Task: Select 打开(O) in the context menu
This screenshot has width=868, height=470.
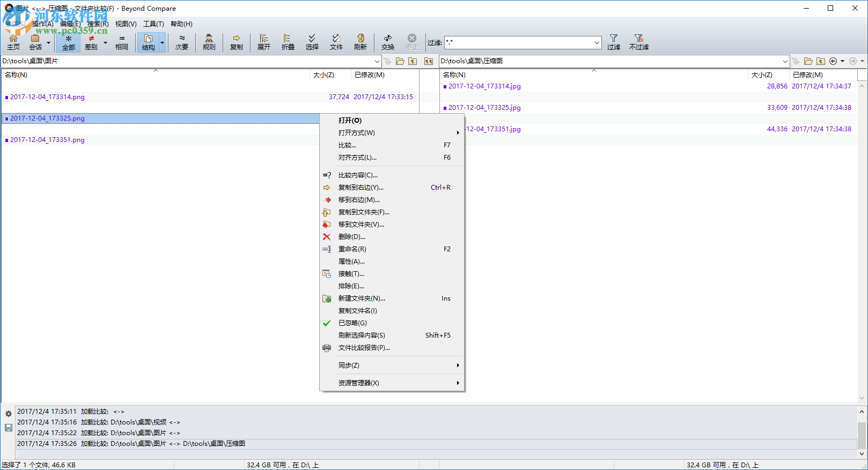Action: coord(392,121)
